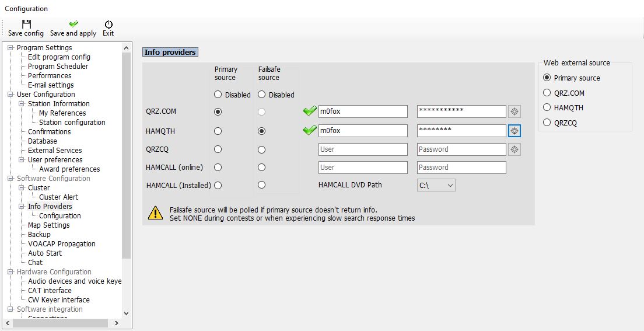644x331 pixels.
Task: Open Edit program config in tree
Action: [x=59, y=57]
